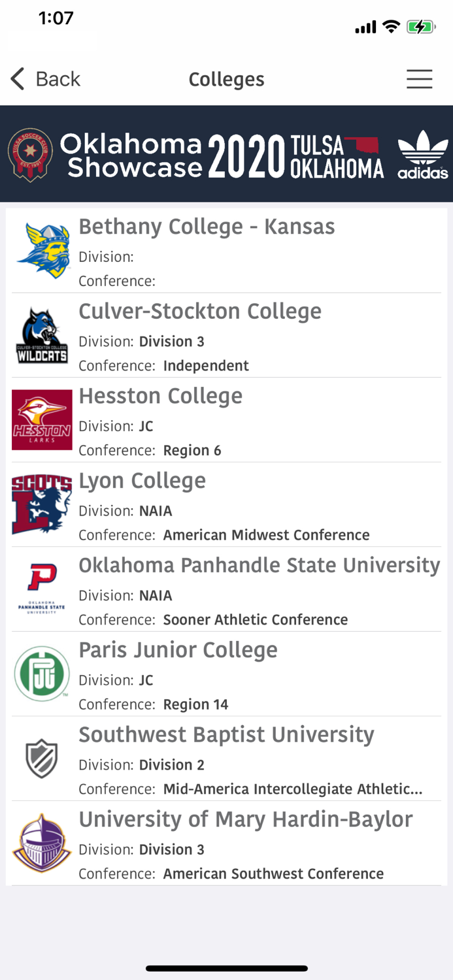Tap the Mary Hardin-Baylor knight logo

41,843
